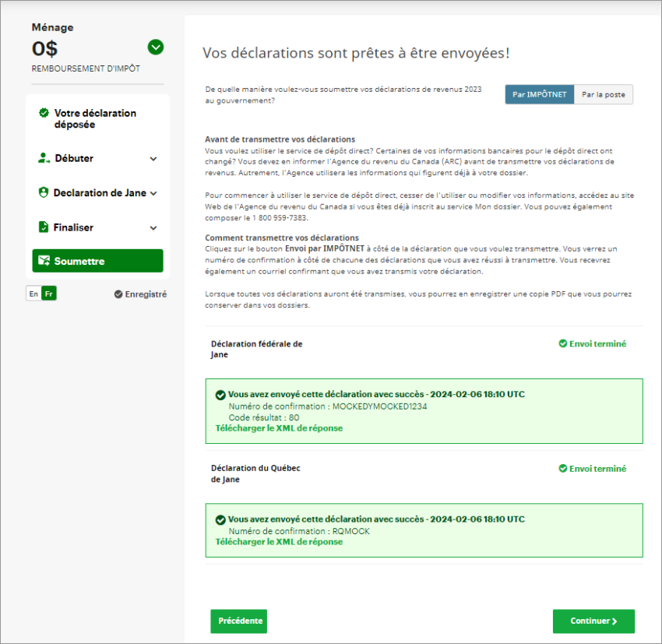The height and width of the screenshot is (644, 662).
Task: Expand the Declaration de Jane chevron
Action: click(x=153, y=193)
